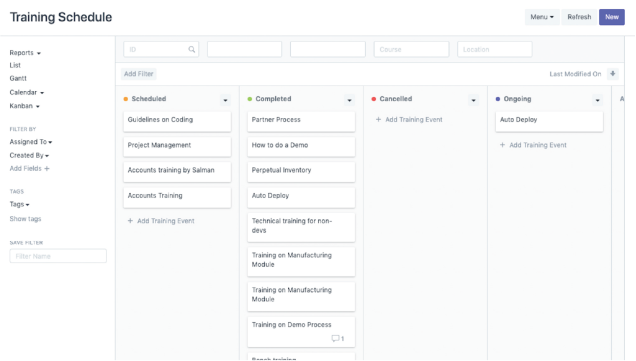Click the plus icon next to Add Fields

47,168
